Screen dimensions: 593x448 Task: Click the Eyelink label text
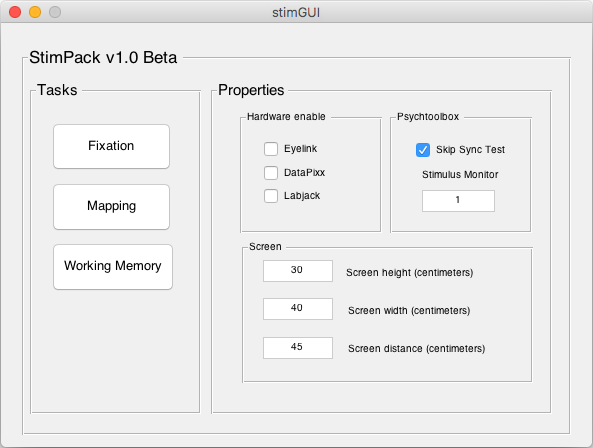(x=301, y=149)
